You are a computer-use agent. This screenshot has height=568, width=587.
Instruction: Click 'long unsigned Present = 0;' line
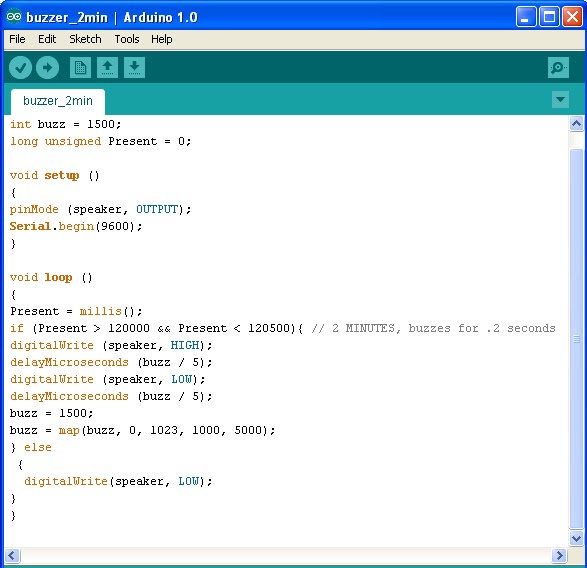click(101, 142)
